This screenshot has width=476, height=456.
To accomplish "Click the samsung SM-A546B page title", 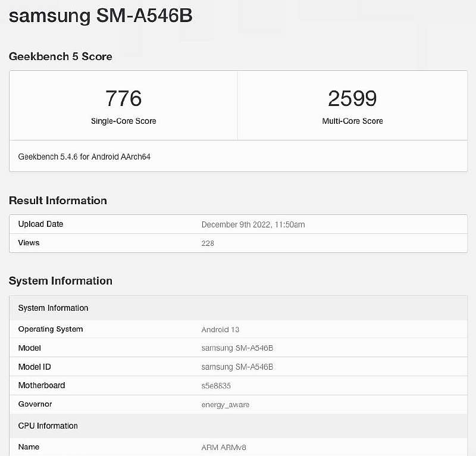I will (101, 16).
